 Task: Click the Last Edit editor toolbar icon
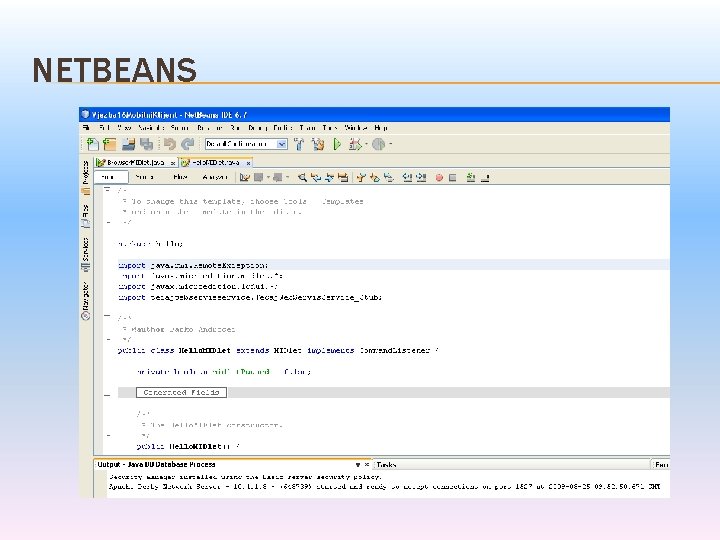[244, 177]
